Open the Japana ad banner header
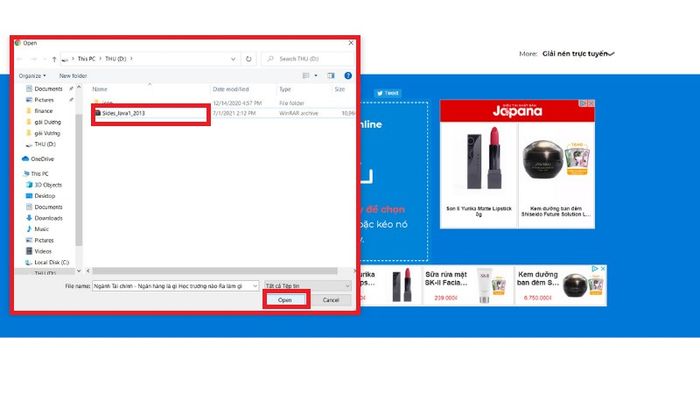 pos(517,111)
